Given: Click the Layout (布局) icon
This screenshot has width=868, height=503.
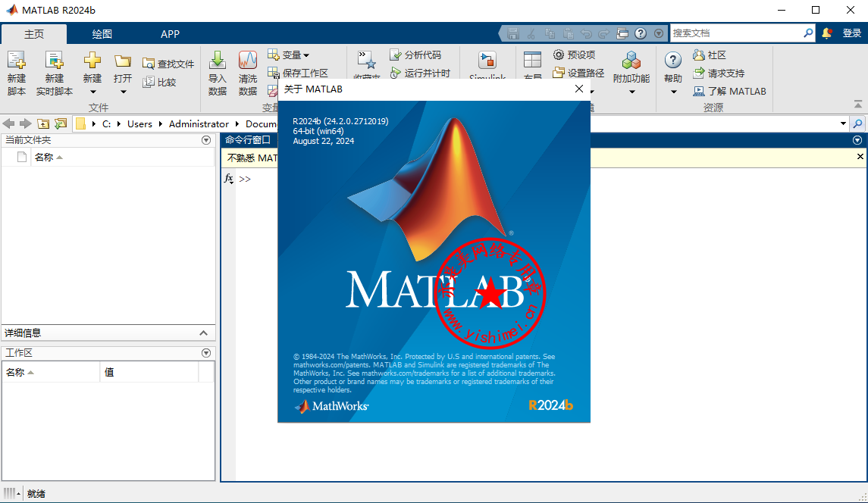Looking at the screenshot, I should coord(532,60).
